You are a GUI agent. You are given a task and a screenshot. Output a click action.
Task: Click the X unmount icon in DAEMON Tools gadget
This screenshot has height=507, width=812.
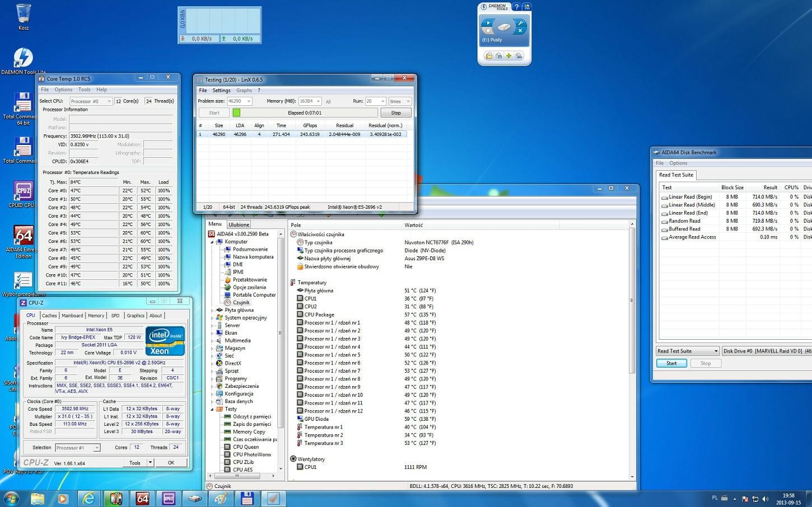click(520, 31)
